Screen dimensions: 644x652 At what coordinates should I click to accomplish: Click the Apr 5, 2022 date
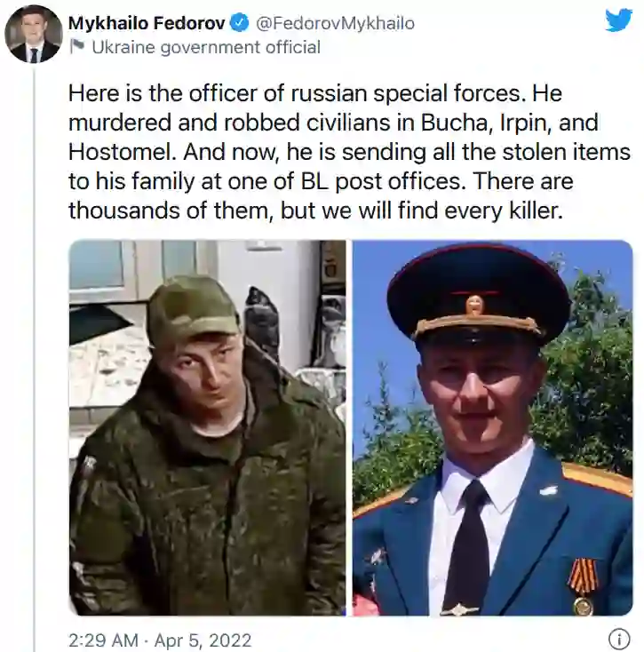[x=203, y=640]
